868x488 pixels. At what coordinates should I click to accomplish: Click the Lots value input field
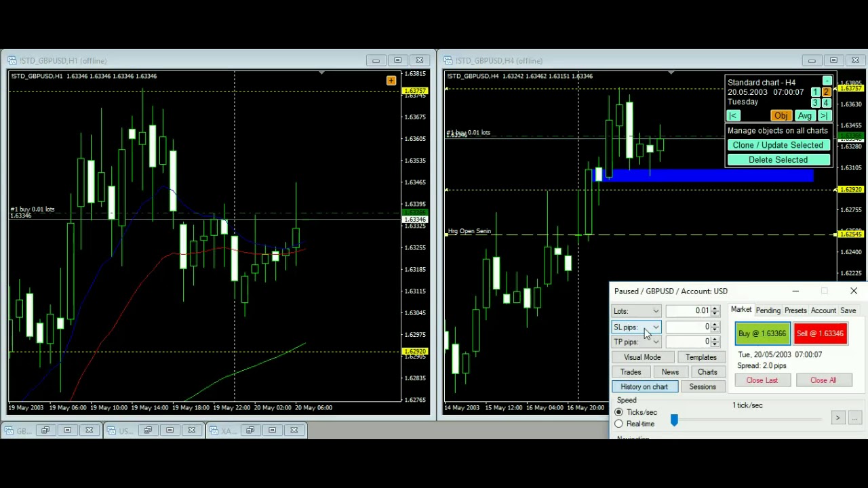(688, 311)
